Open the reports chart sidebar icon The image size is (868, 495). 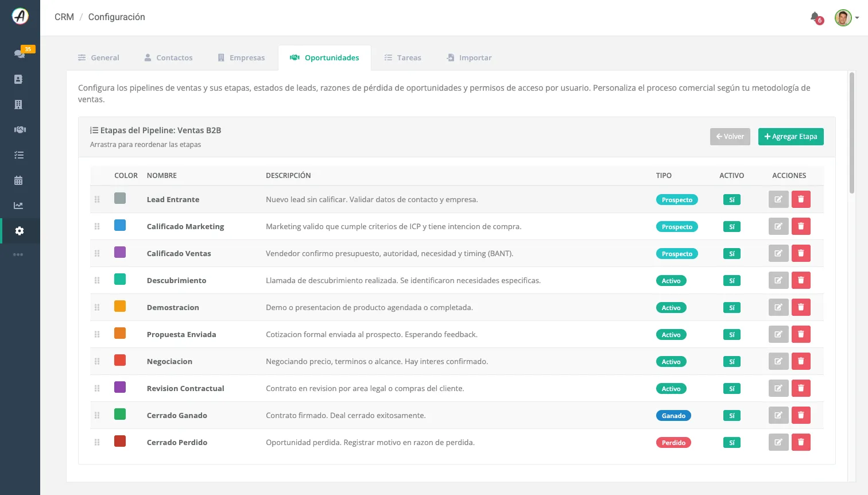click(18, 206)
